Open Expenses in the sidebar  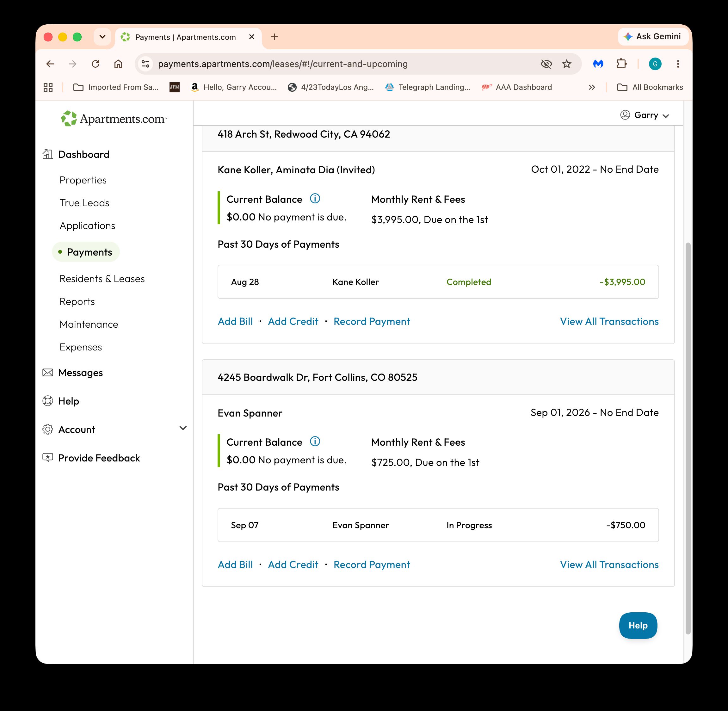81,347
